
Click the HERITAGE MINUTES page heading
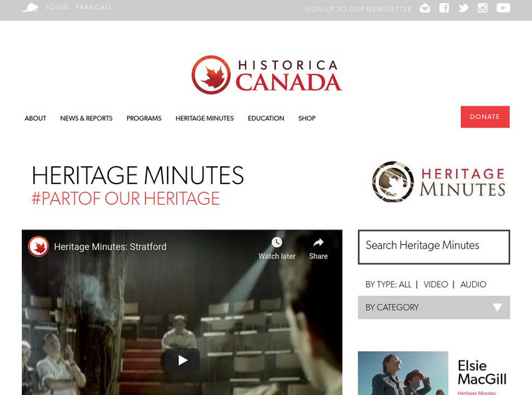coord(138,175)
